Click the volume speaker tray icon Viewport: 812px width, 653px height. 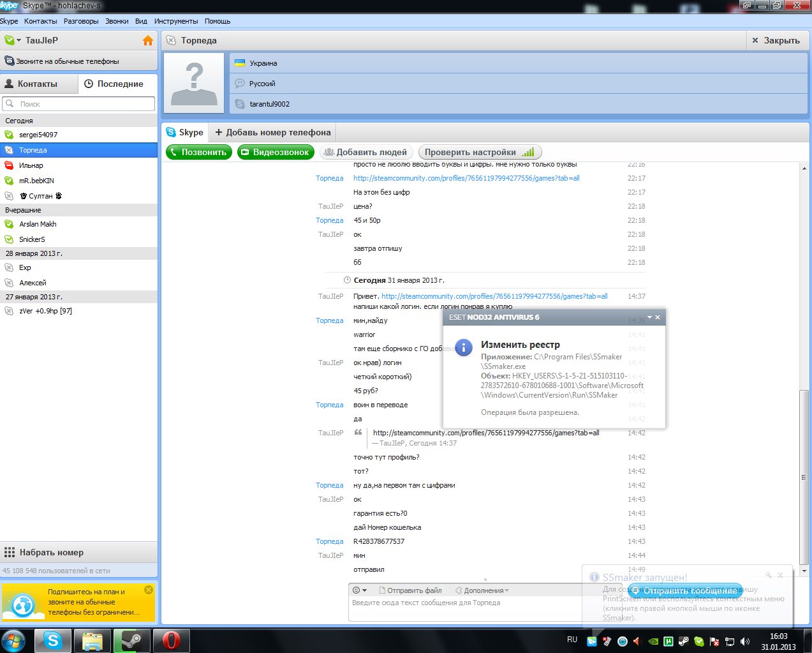745,642
